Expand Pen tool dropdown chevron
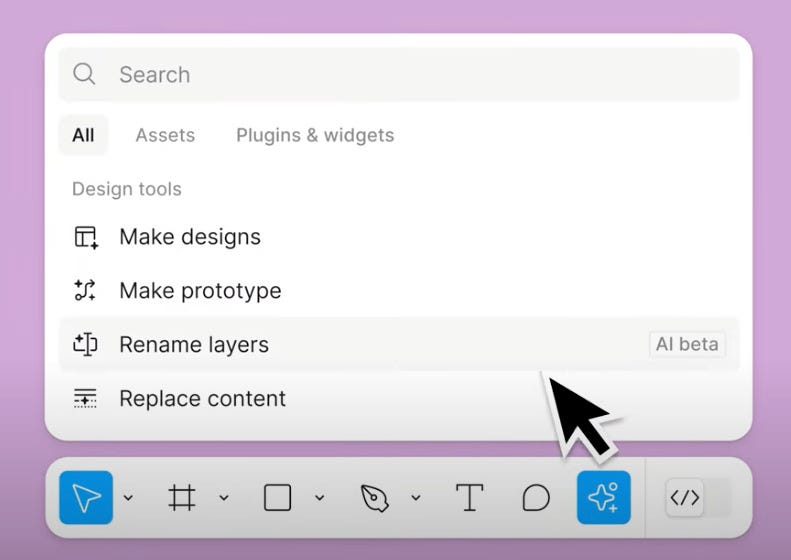The width and height of the screenshot is (791, 560). pos(416,498)
